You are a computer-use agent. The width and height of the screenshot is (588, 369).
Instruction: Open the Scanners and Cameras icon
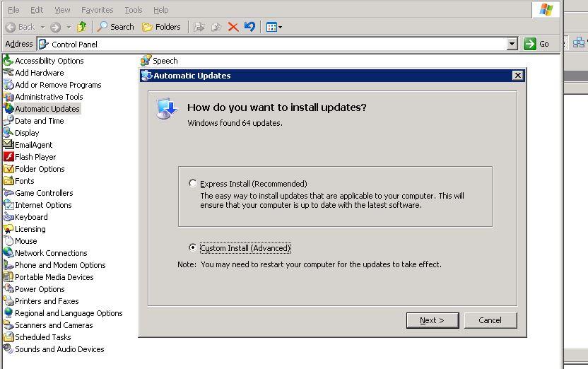click(x=8, y=324)
